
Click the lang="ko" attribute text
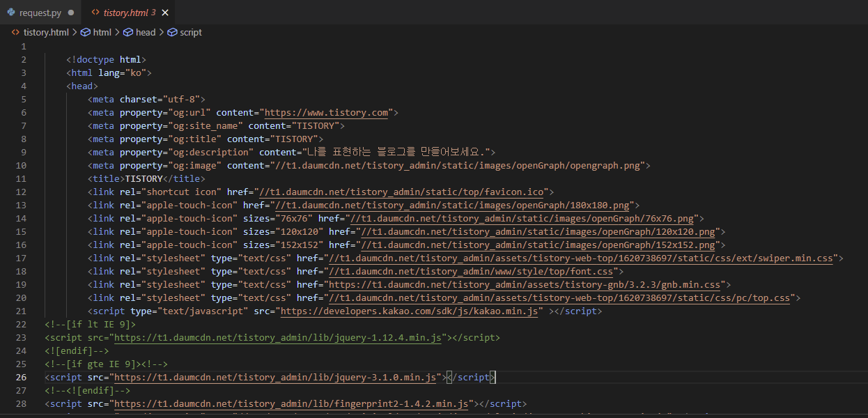122,72
